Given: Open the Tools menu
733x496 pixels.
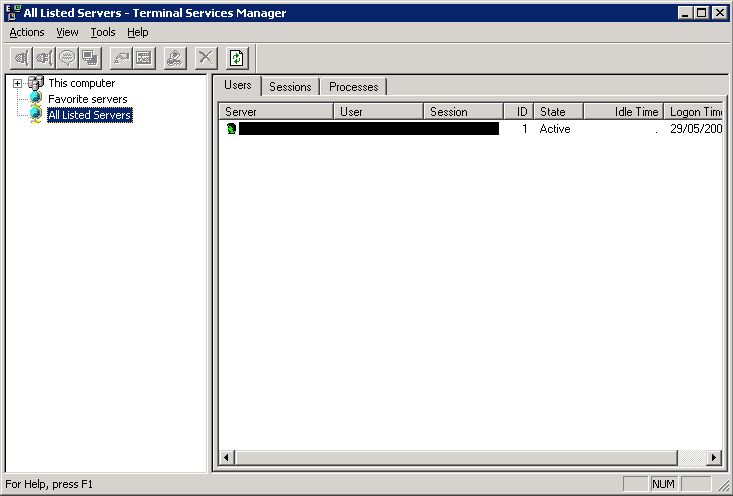Looking at the screenshot, I should click(x=103, y=32).
